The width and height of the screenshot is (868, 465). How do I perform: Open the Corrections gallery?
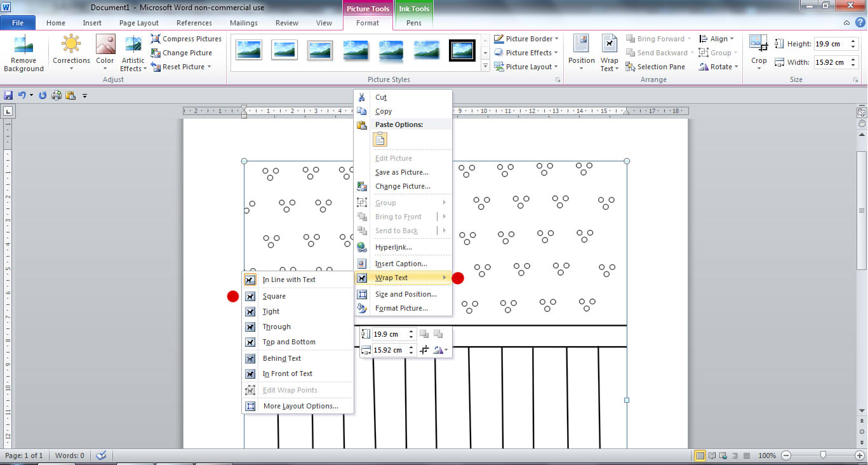pyautogui.click(x=70, y=53)
